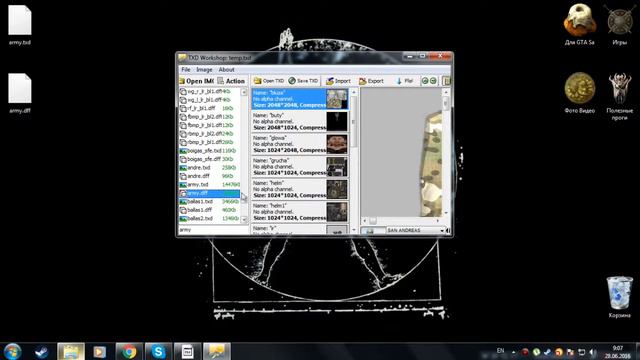Select andre.dff in the IMG file list
Screen dimensions: 640x360
tap(209, 176)
